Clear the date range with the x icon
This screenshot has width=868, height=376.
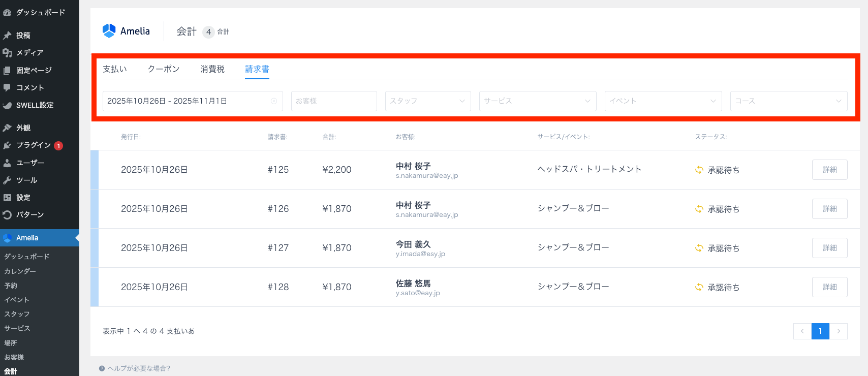(x=274, y=101)
